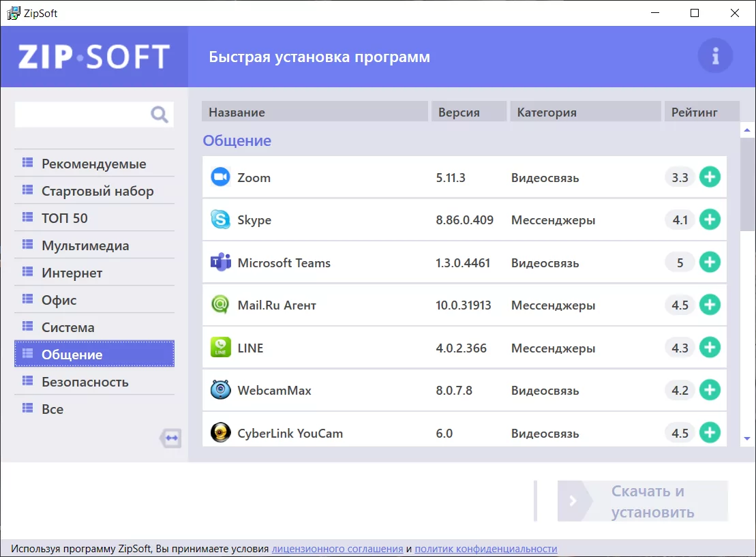Maximize the ZipSoft window

coord(695,13)
